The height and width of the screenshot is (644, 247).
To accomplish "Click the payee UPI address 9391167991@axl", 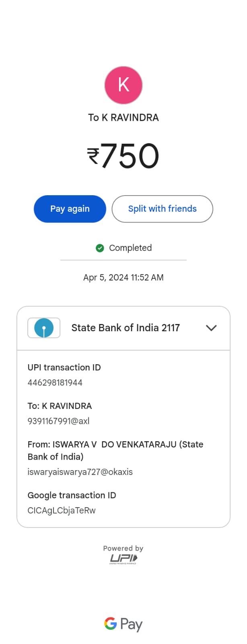I will (59, 421).
